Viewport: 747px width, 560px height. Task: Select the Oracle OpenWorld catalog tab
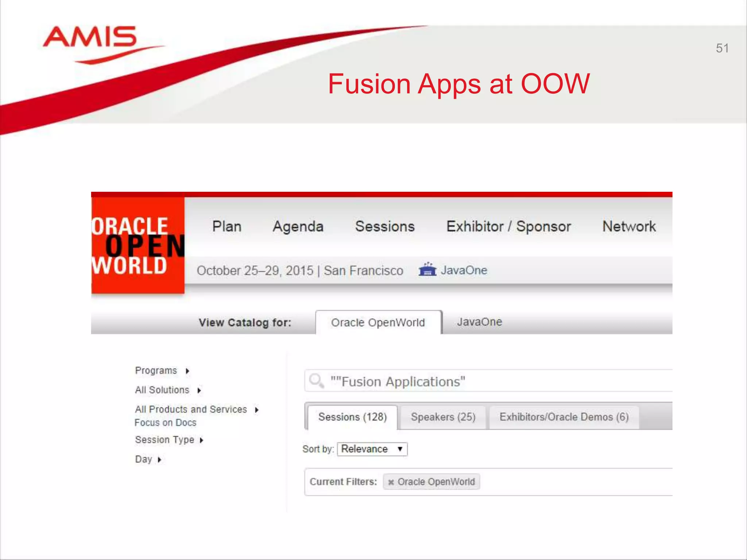378,322
